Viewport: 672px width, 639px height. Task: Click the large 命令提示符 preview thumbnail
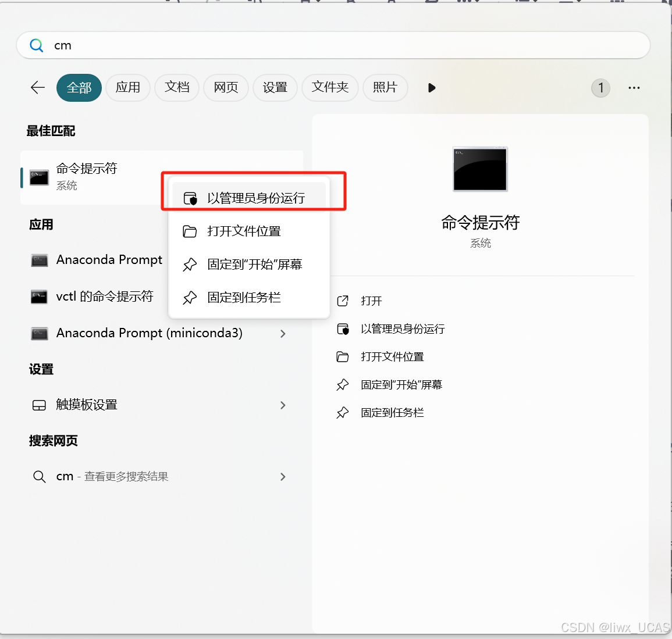point(480,169)
